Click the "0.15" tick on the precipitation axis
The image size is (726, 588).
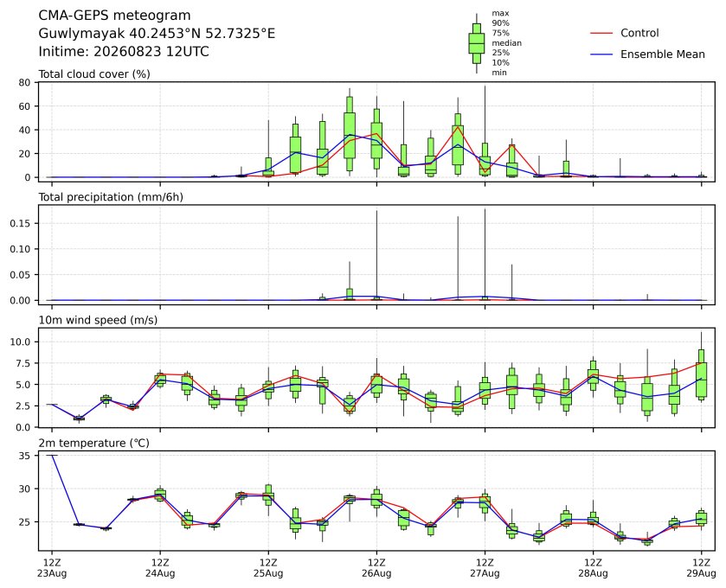point(21,223)
